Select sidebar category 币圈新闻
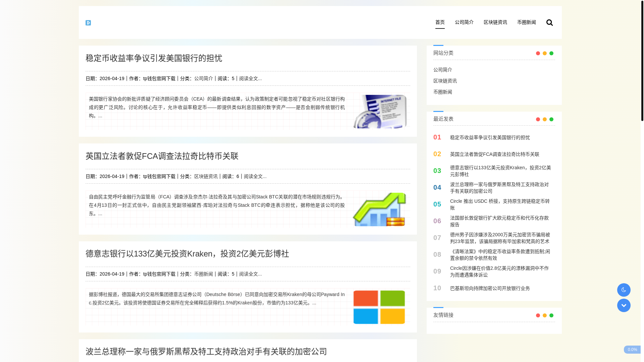The image size is (644, 362). point(443,92)
